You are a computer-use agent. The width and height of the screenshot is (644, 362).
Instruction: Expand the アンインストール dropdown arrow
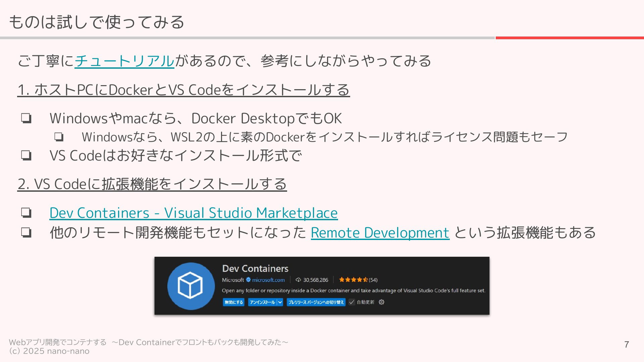click(x=280, y=302)
